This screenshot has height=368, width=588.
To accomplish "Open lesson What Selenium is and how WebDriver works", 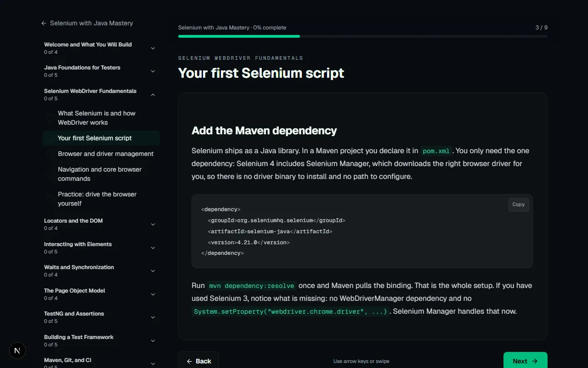I will [101, 118].
